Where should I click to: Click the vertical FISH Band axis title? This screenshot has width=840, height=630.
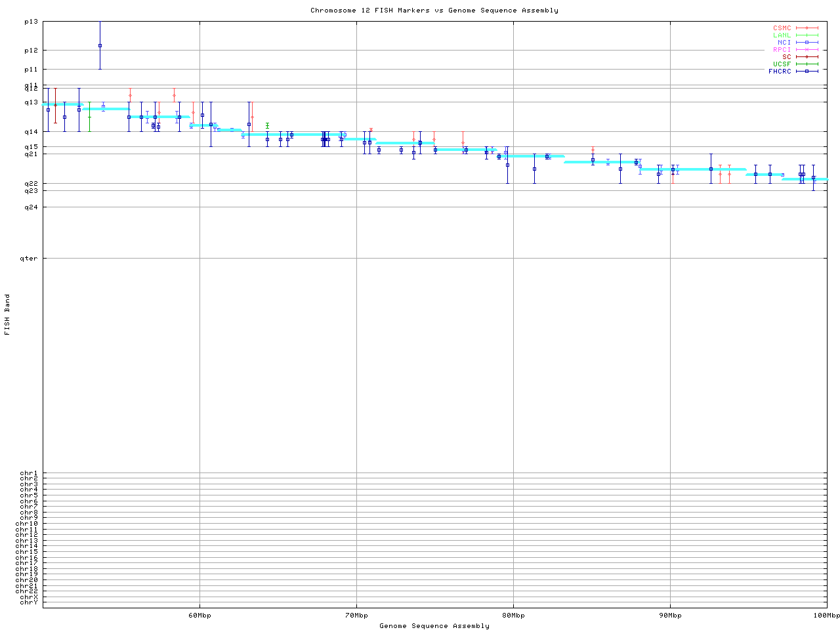tap(7, 314)
